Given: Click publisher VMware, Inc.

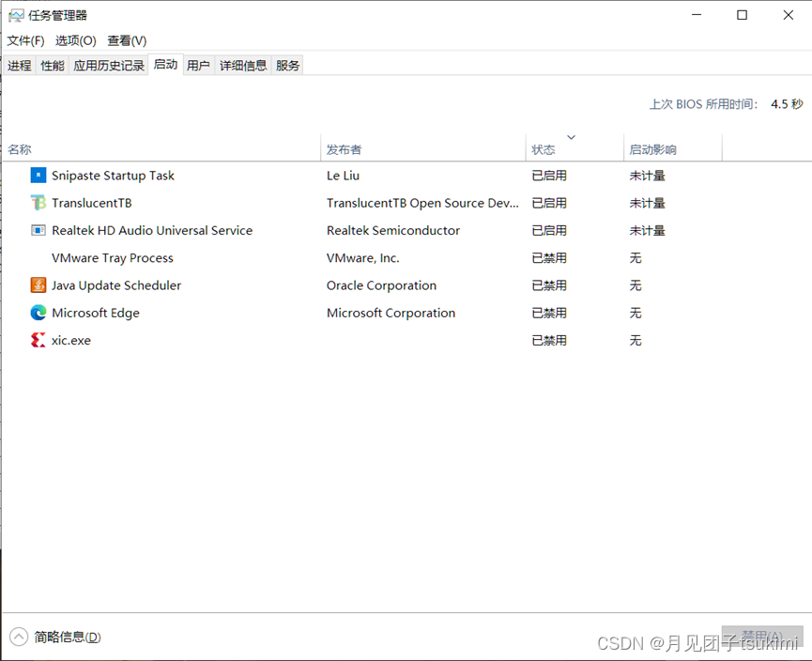Looking at the screenshot, I should (x=363, y=258).
